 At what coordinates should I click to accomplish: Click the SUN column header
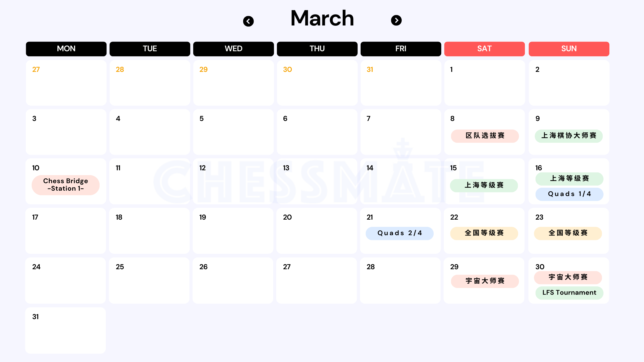pyautogui.click(x=569, y=49)
